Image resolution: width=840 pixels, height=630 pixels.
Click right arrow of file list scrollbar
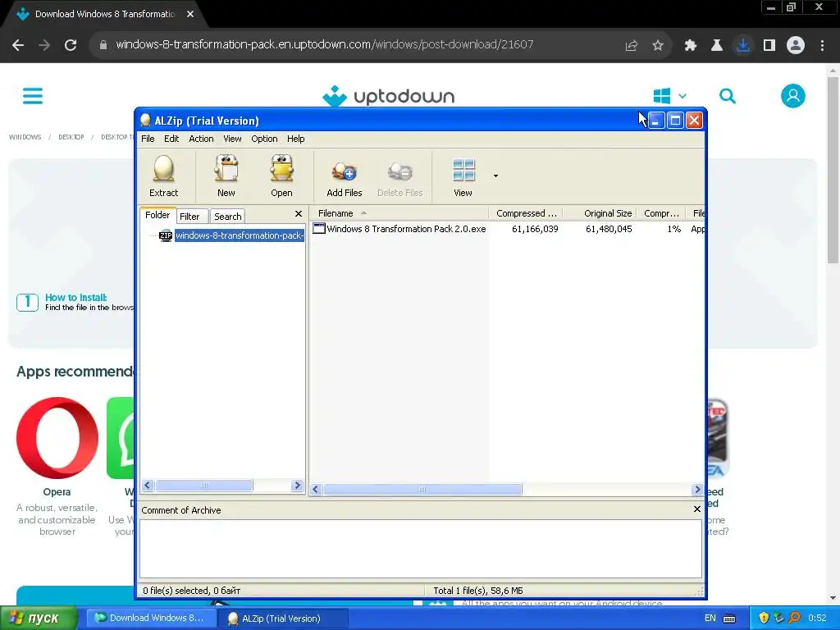pos(697,489)
